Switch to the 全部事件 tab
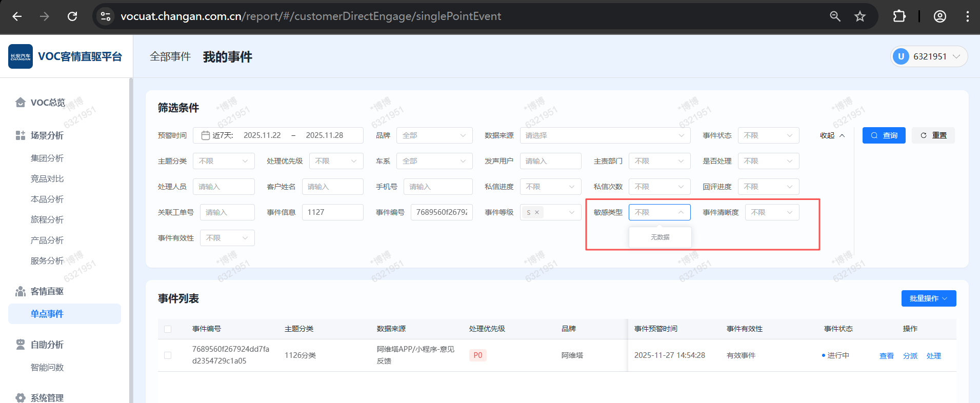 (170, 56)
